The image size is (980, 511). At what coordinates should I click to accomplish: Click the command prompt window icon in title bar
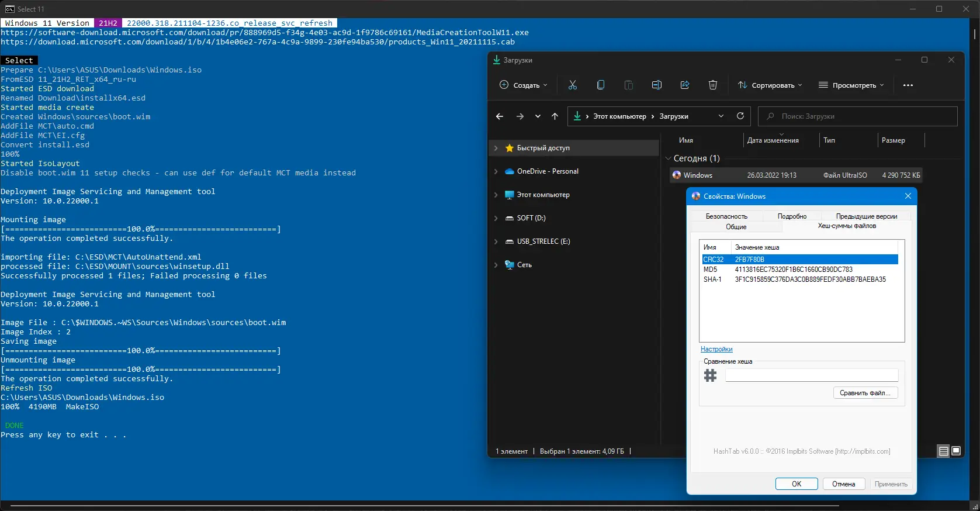pos(9,9)
